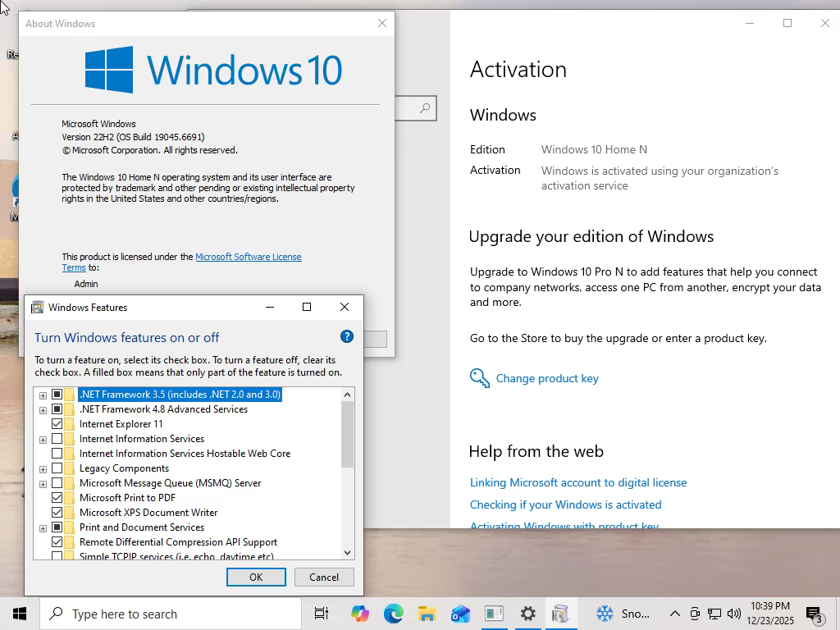Click the Meet Now tray icon
The width and height of the screenshot is (840, 630).
pyautogui.click(x=695, y=614)
